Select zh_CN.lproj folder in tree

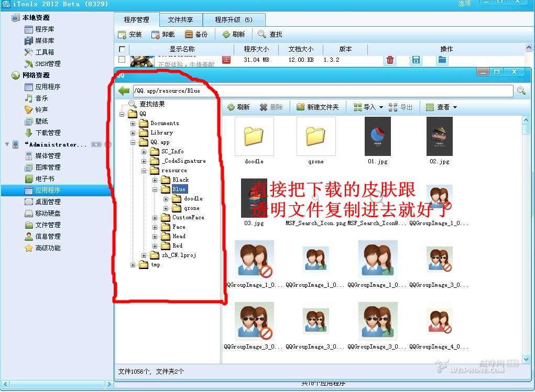click(179, 255)
